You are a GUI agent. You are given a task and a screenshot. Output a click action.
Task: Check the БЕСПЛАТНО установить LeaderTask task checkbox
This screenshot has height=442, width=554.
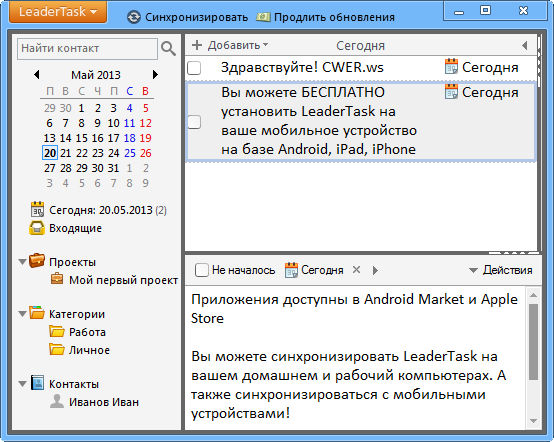coord(194,122)
